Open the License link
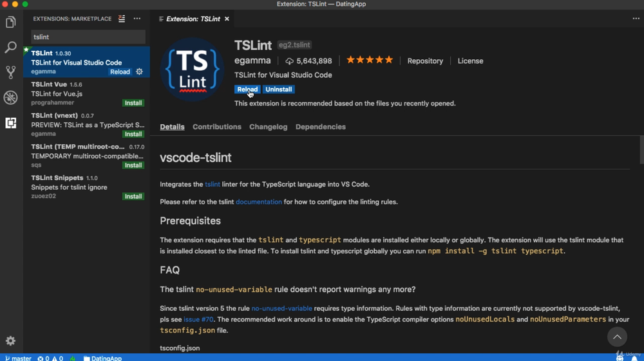Image resolution: width=644 pixels, height=361 pixels. (x=470, y=60)
